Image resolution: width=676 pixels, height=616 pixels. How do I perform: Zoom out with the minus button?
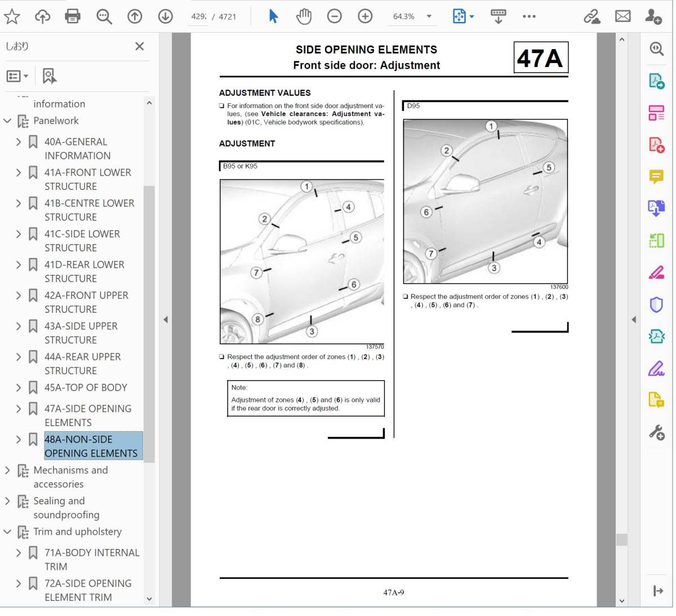(335, 16)
